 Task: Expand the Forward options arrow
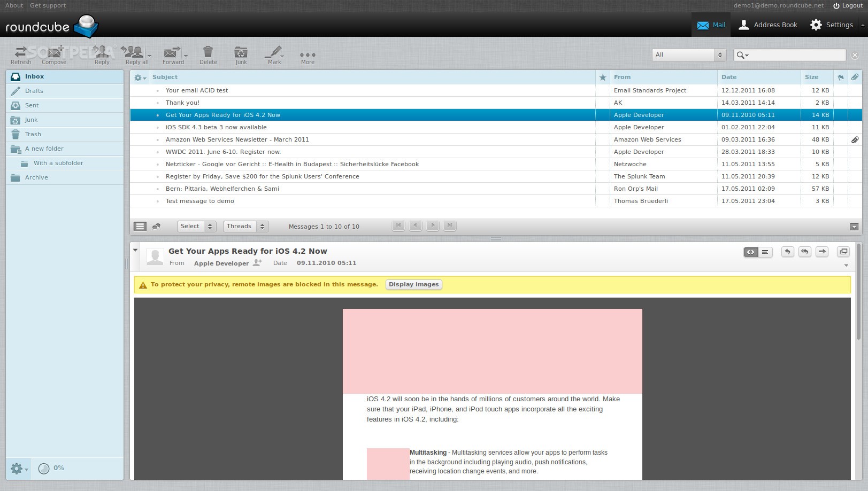point(186,56)
